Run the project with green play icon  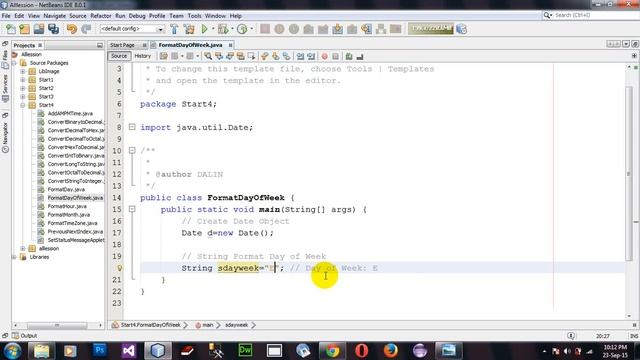point(204,29)
